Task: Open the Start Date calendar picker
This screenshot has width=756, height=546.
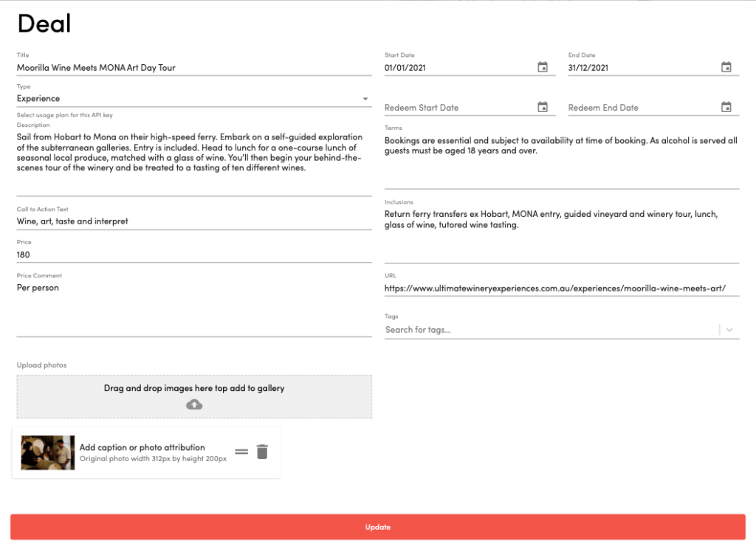Action: (x=543, y=67)
